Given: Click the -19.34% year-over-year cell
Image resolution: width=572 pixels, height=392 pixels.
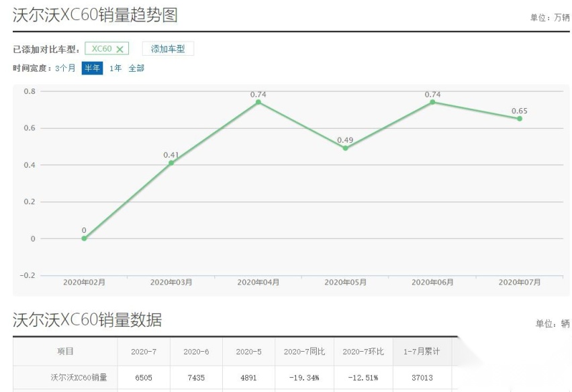Looking at the screenshot, I should tap(304, 378).
